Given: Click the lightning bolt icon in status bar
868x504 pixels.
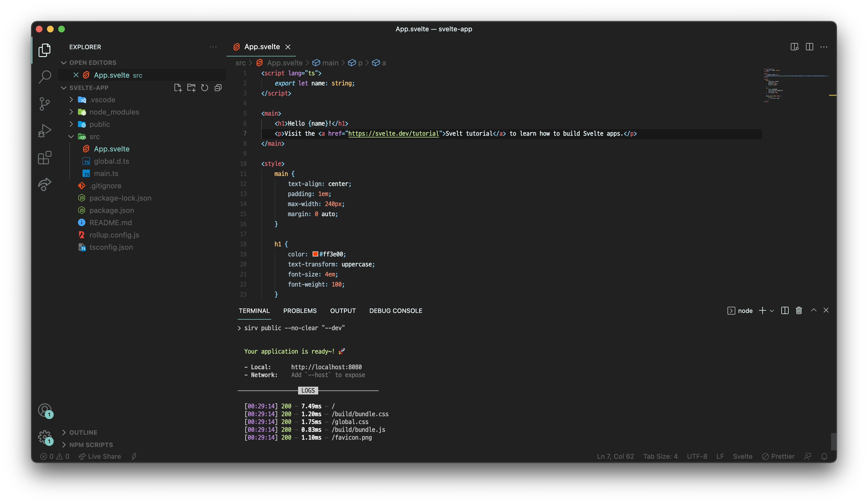Looking at the screenshot, I should click(134, 457).
